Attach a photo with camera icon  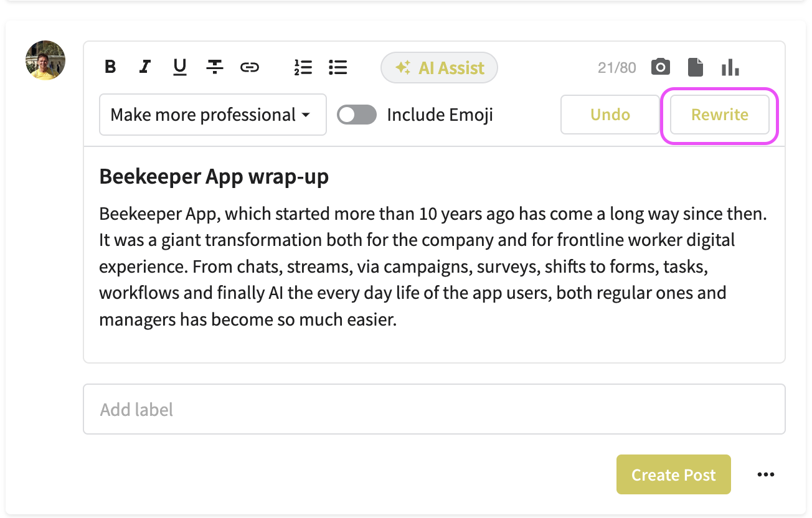(661, 67)
